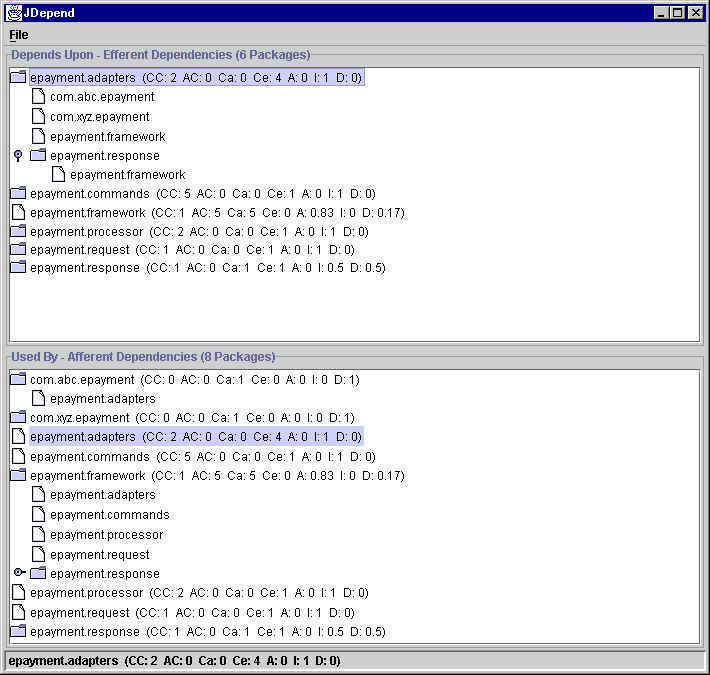Select epayment.request row in Used By panel
This screenshot has height=675, width=710.
click(190, 612)
